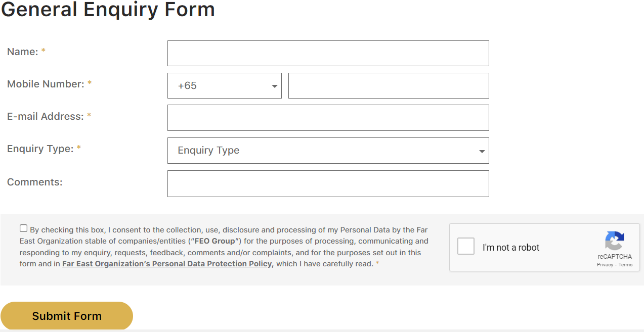The image size is (644, 332).
Task: Focus the Name text field
Action: [328, 54]
